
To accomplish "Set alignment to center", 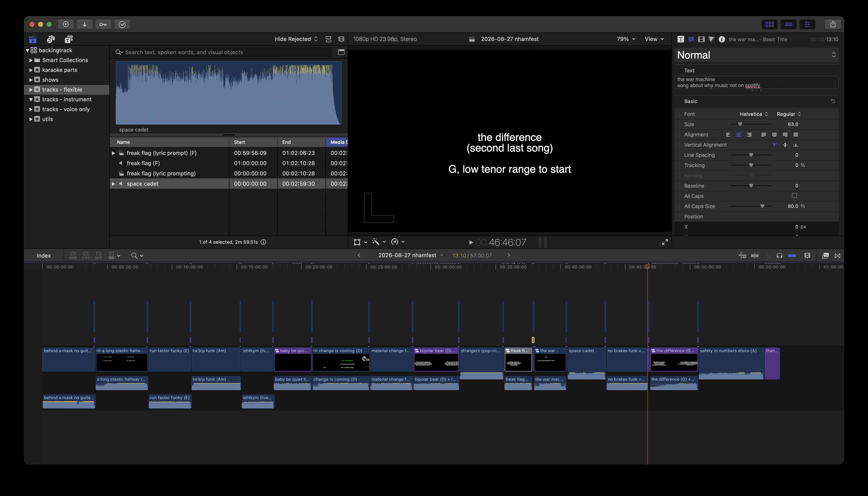I will 738,135.
